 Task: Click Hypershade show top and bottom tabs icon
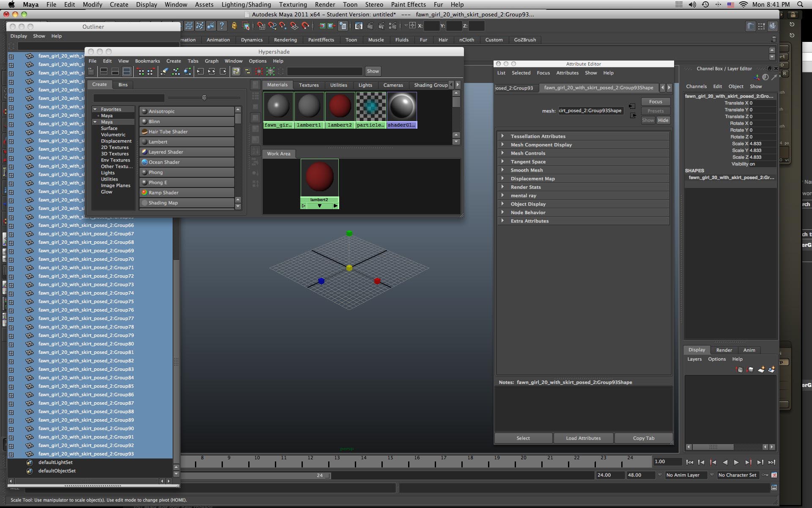point(127,71)
